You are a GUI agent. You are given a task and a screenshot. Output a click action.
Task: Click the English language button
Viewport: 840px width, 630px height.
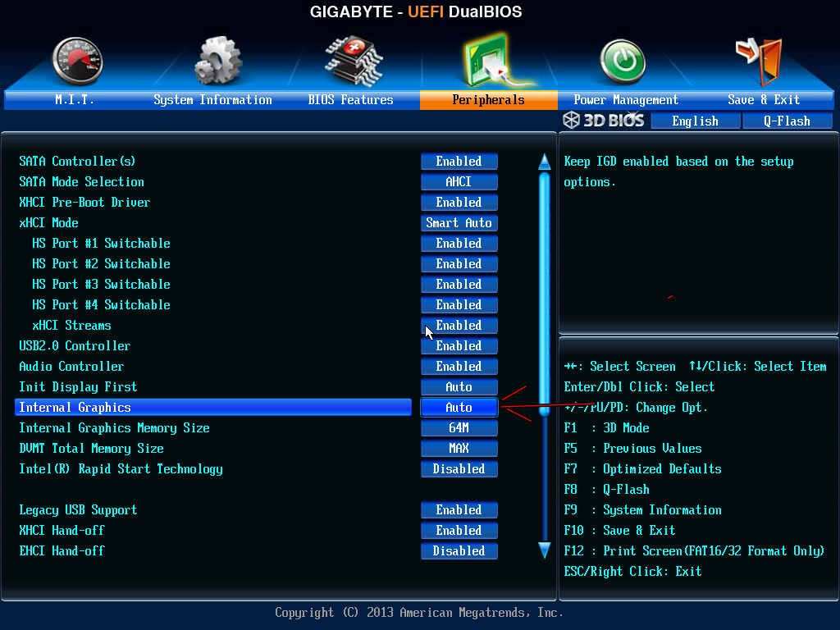coord(696,121)
